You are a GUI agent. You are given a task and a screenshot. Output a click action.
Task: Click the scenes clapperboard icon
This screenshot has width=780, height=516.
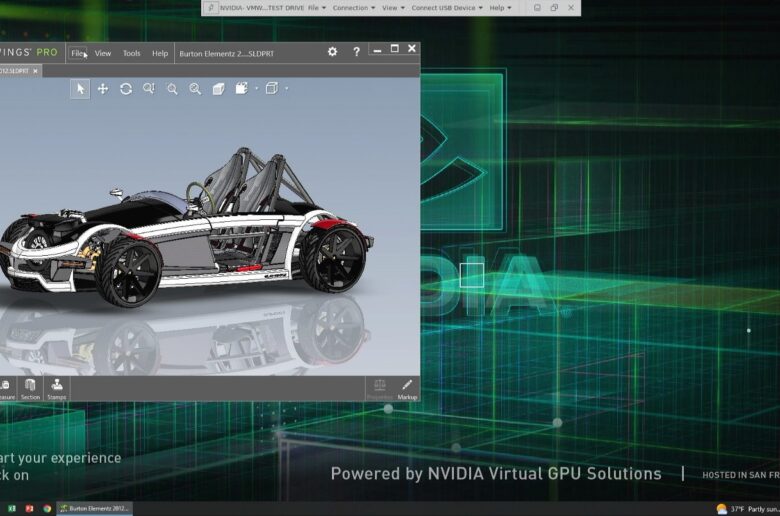pyautogui.click(x=242, y=89)
